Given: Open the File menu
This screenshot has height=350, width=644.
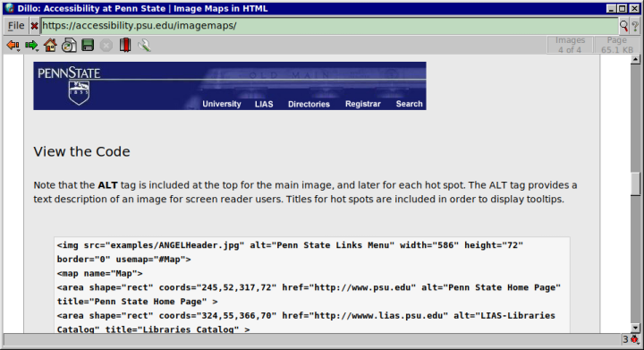Looking at the screenshot, I should tap(16, 26).
